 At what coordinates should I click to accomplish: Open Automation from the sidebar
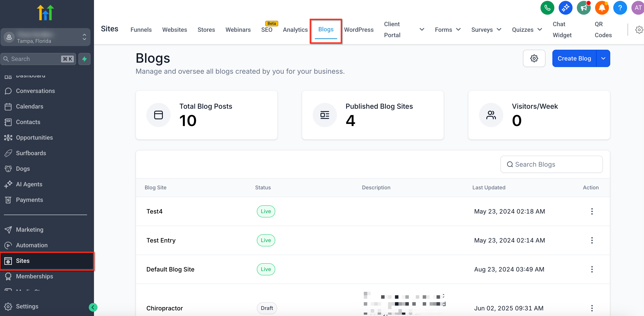(32, 245)
